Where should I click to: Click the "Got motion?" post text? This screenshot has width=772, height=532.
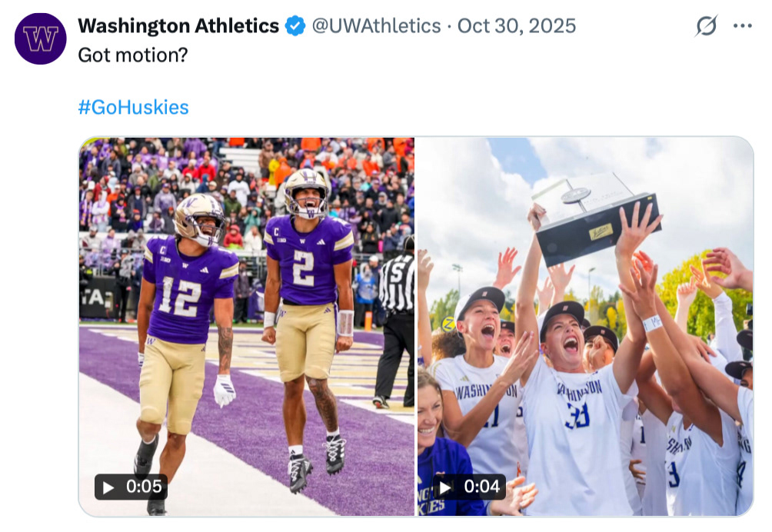pyautogui.click(x=132, y=56)
